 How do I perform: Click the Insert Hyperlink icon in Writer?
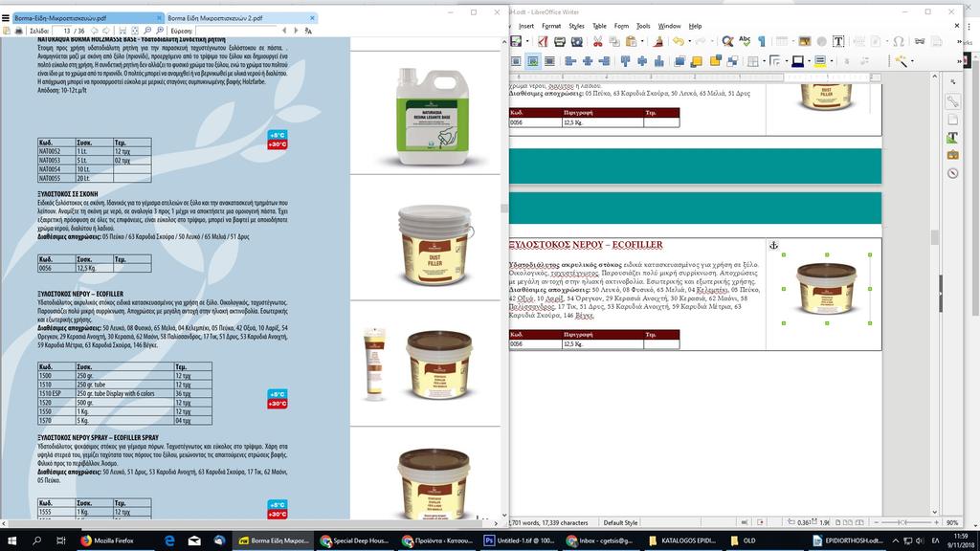pos(920,41)
